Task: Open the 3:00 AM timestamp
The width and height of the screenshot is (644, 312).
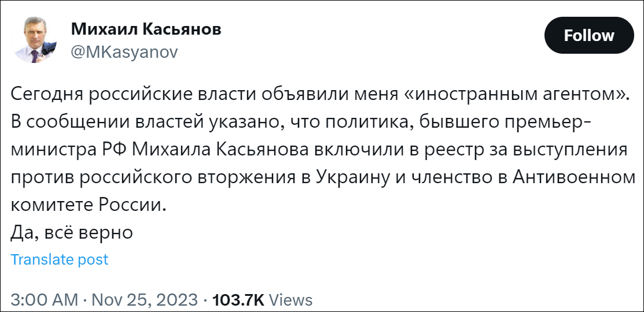Action: (x=44, y=300)
